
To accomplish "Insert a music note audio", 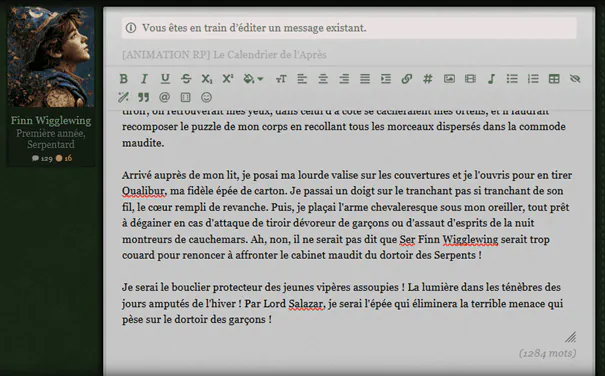I will click(x=491, y=79).
